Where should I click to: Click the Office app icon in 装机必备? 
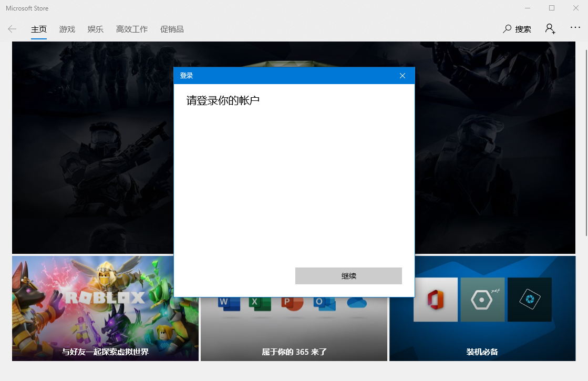[x=436, y=300]
